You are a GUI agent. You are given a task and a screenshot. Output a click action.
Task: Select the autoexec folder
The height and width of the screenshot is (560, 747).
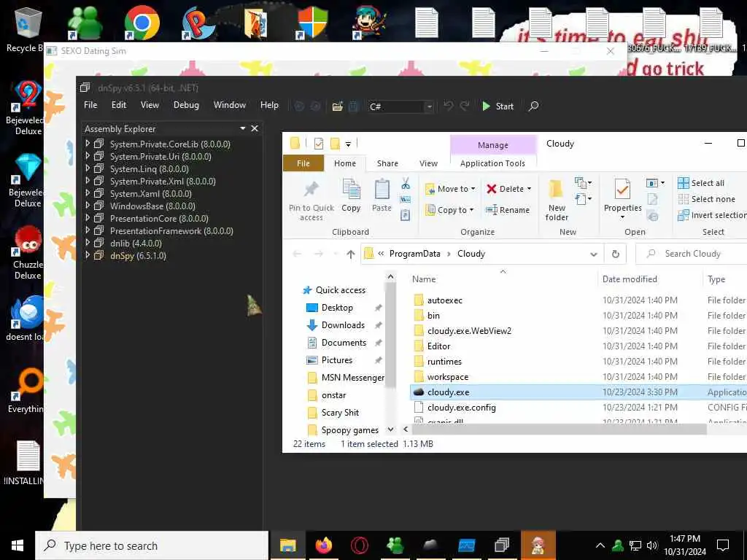click(444, 300)
